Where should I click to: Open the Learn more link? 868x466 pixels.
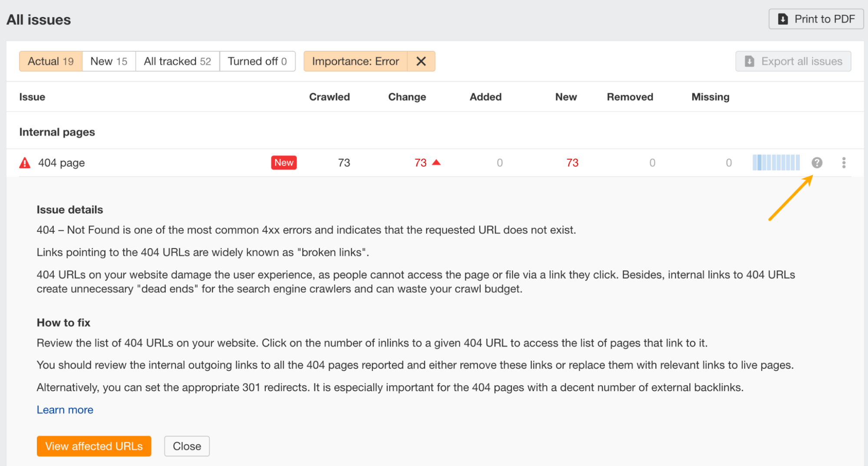tap(65, 410)
